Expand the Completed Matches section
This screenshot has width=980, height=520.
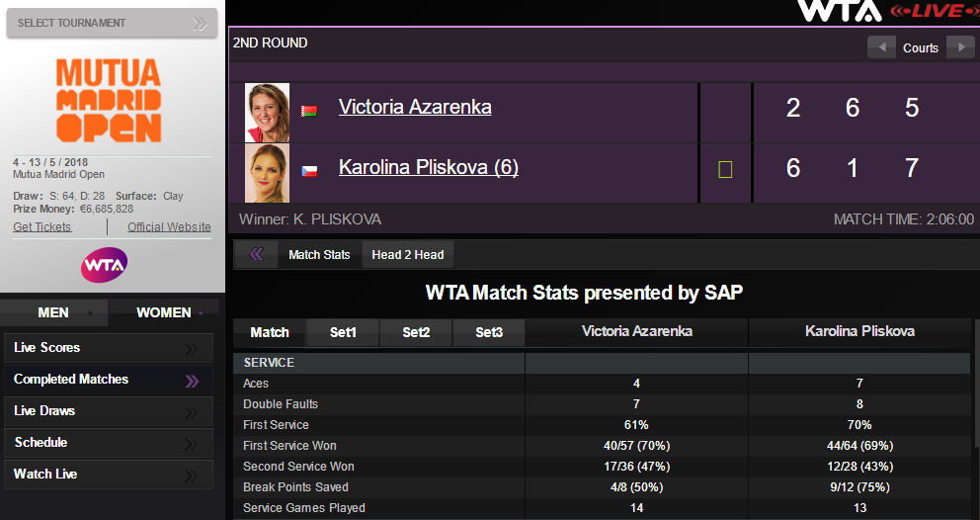[x=109, y=380]
